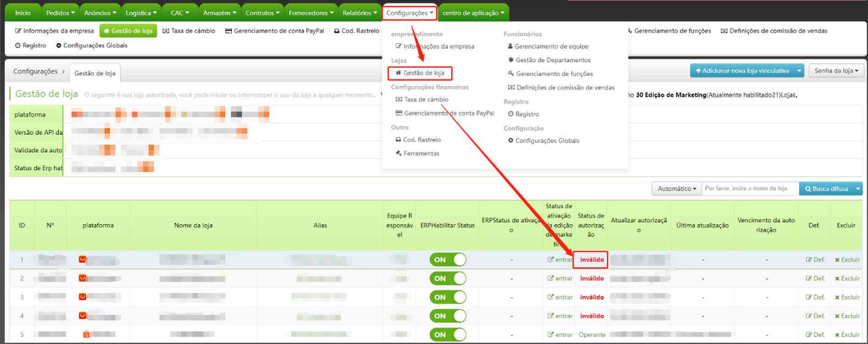
Task: Click the Configurações Globais gear icon in dropdown
Action: pos(511,141)
